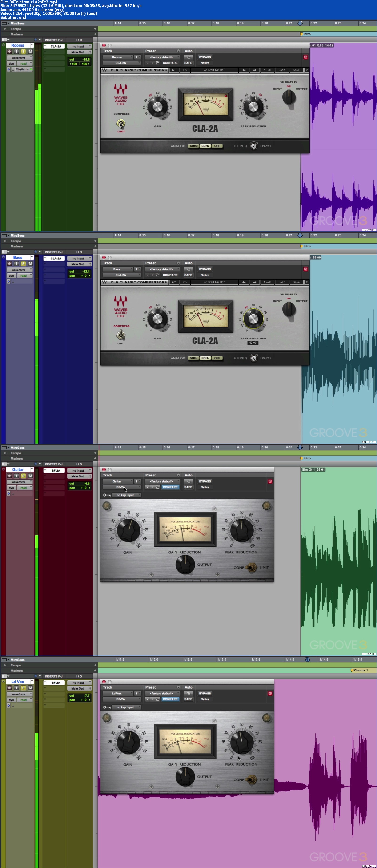Image resolution: width=377 pixels, height=868 pixels.
Task: Turn Analog OFF on Bass CLA-2A
Action: [x=217, y=358]
